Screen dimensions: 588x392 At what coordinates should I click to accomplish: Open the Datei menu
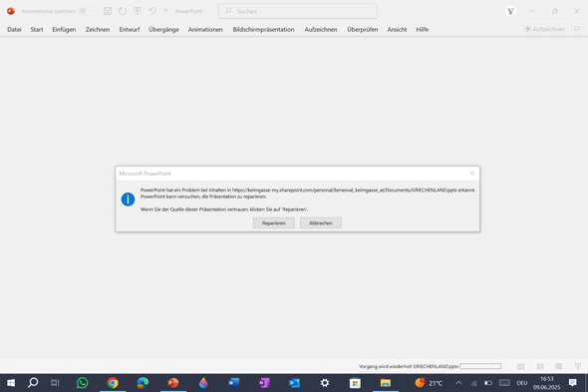[x=14, y=29]
